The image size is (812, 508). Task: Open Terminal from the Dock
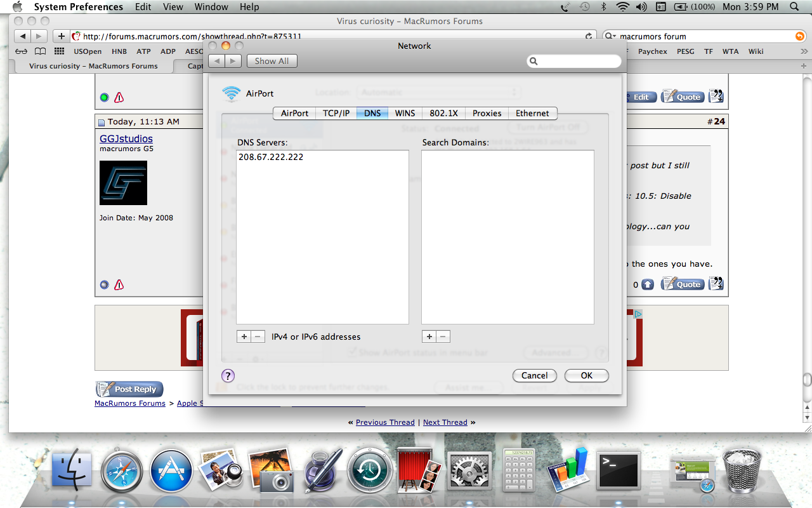point(619,471)
